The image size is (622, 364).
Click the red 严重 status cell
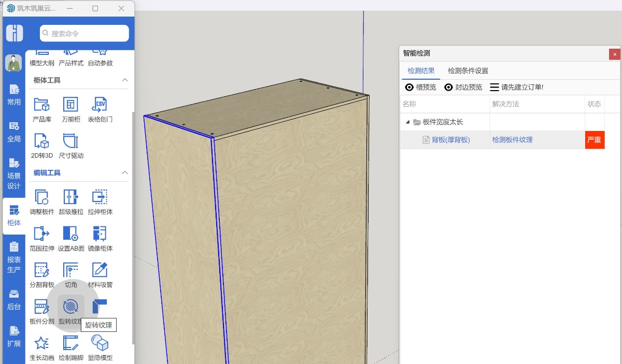(595, 140)
